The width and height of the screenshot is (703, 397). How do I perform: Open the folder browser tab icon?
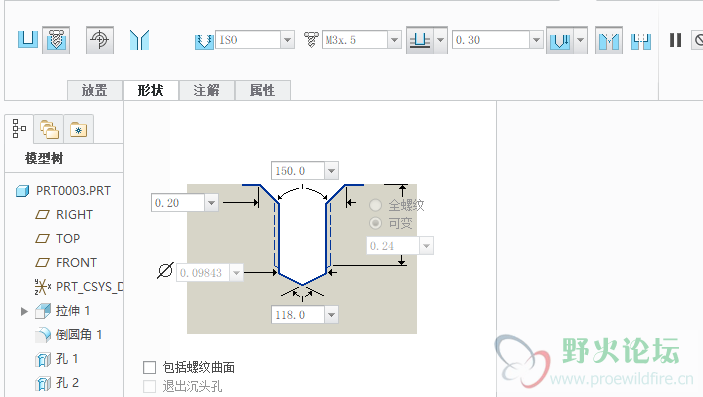[49, 129]
